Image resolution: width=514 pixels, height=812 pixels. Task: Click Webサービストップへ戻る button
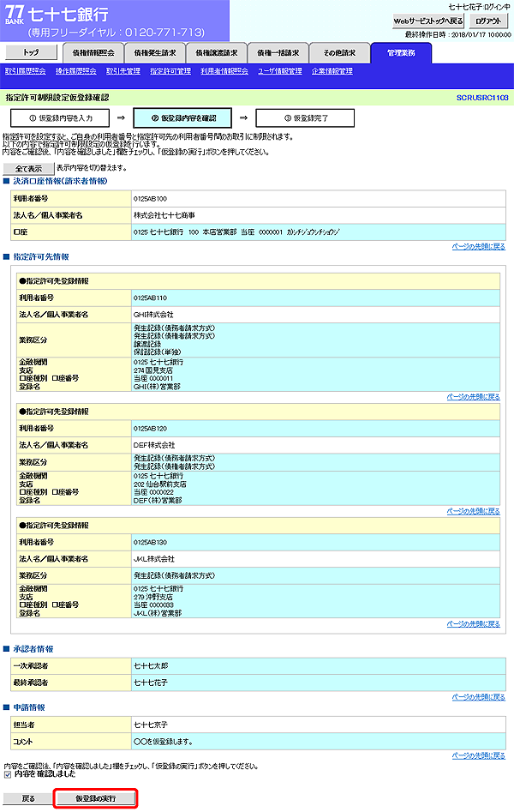[428, 21]
